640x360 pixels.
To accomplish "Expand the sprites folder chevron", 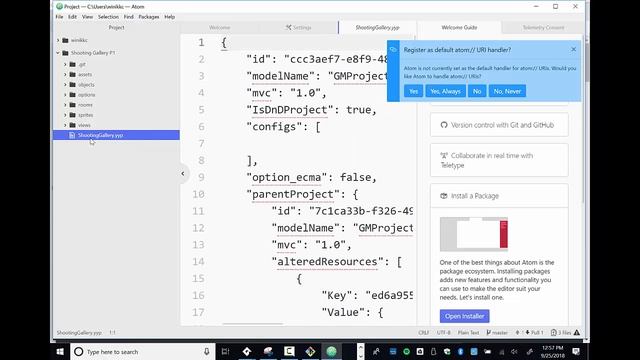I will (65, 115).
